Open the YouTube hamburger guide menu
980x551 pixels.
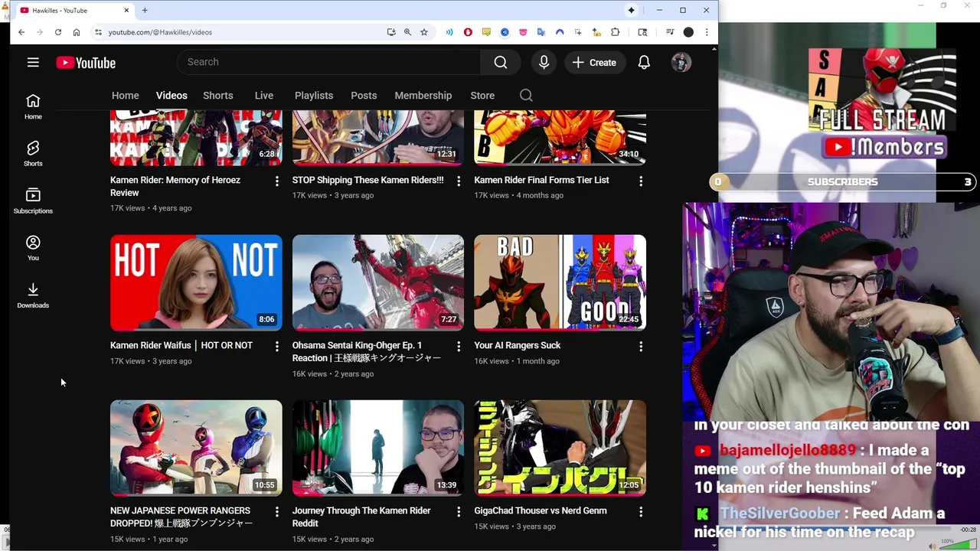tap(33, 63)
